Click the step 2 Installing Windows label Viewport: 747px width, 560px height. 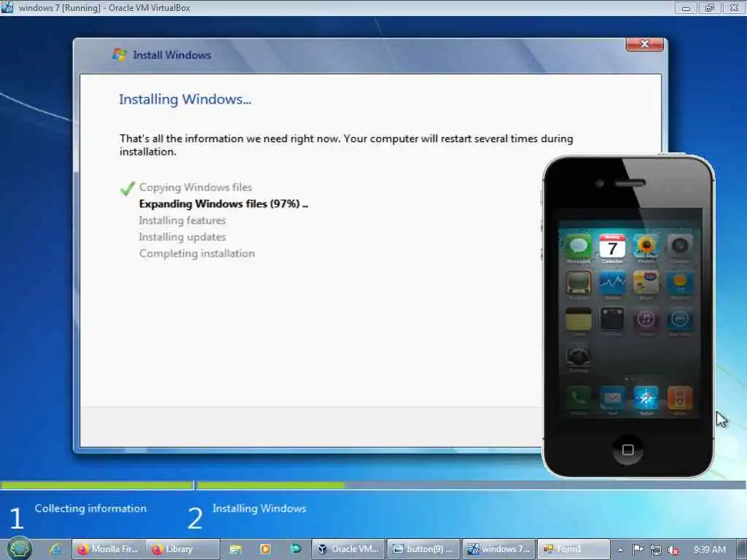click(x=259, y=508)
